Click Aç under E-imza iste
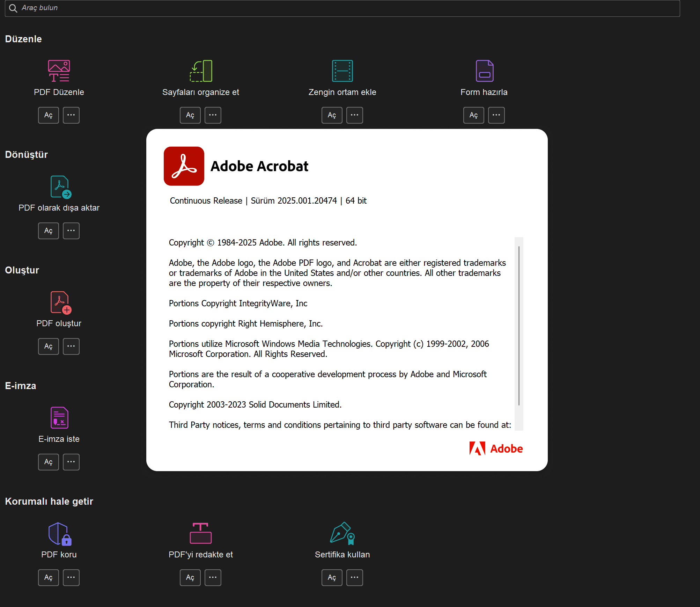 pyautogui.click(x=49, y=462)
